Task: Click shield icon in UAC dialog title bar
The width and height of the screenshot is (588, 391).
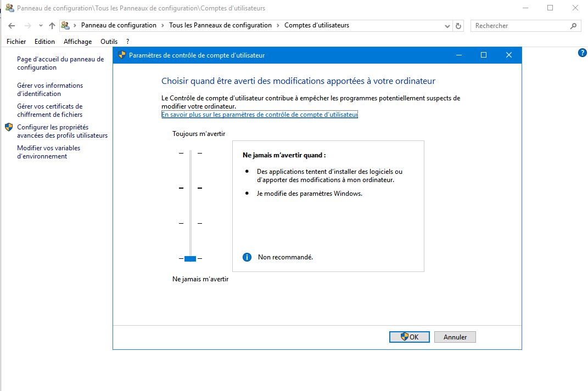Action: (x=122, y=55)
